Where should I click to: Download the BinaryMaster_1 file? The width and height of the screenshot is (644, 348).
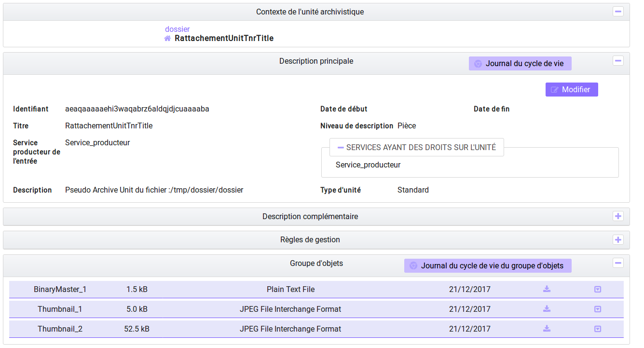547,289
